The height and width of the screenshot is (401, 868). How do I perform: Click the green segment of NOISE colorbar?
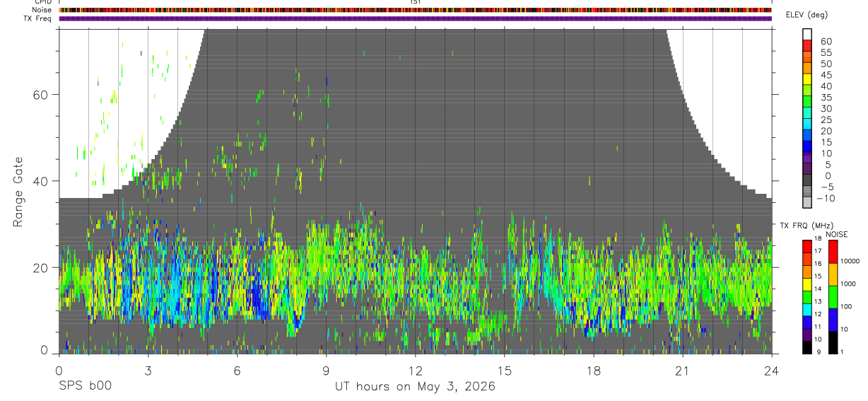833,296
